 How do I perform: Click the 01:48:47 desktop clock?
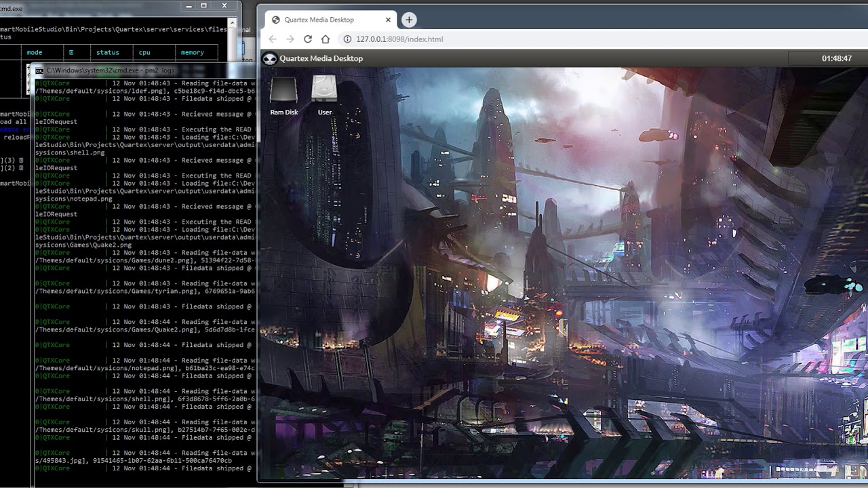coord(837,59)
